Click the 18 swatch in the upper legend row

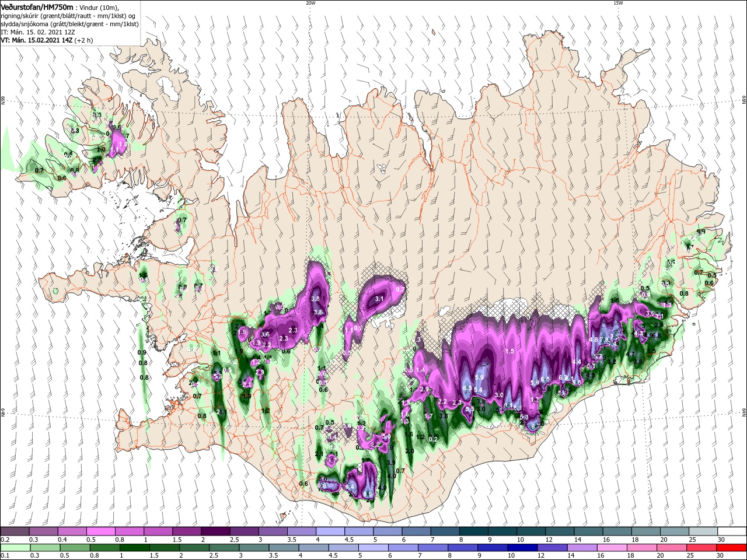[645, 531]
